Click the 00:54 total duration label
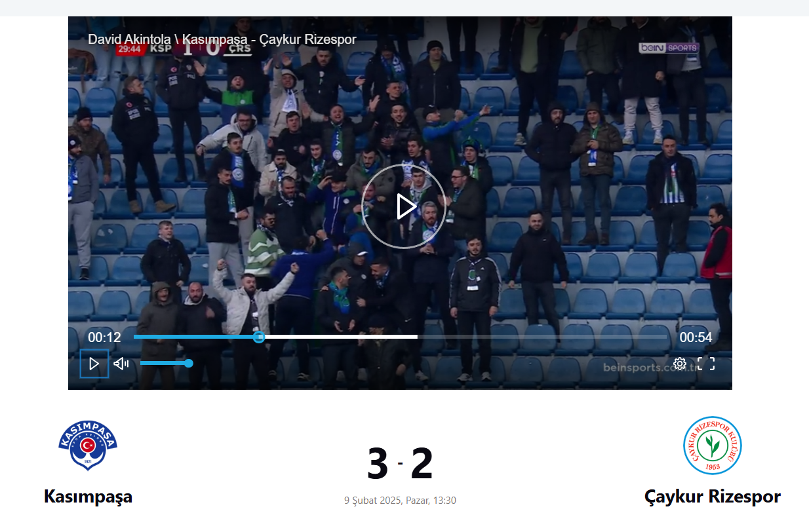Image resolution: width=809 pixels, height=532 pixels. pos(696,337)
